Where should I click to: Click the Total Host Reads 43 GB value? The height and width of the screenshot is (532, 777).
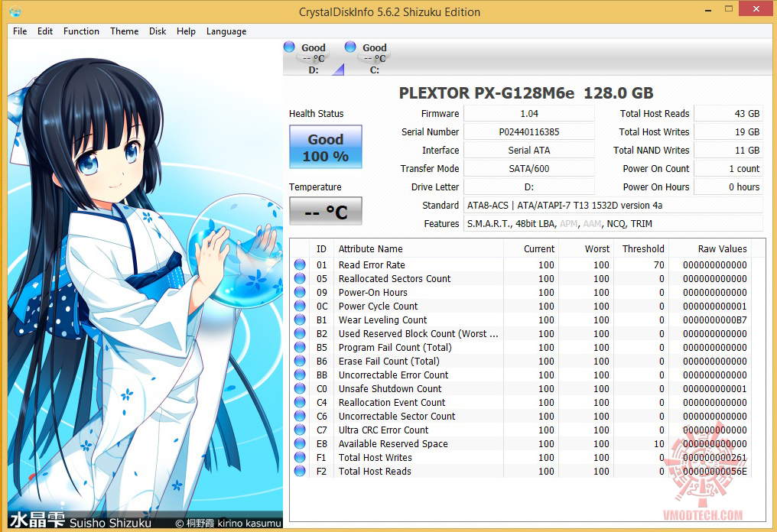click(728, 113)
